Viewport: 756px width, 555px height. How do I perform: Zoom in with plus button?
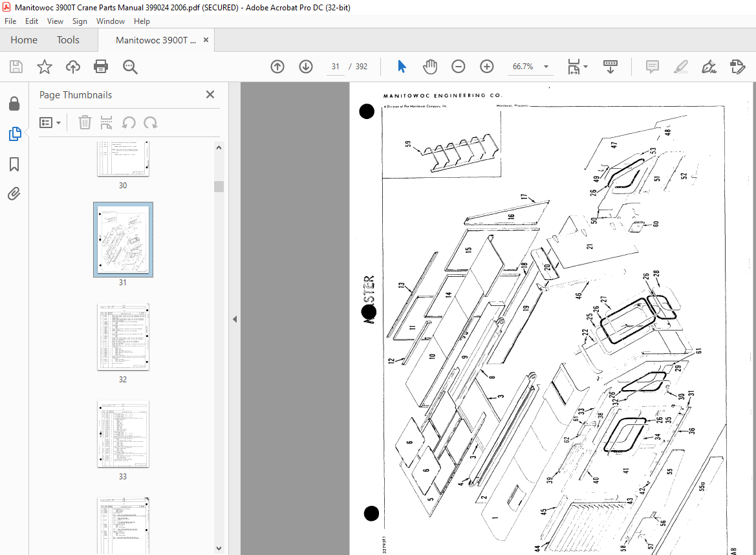tap(486, 67)
